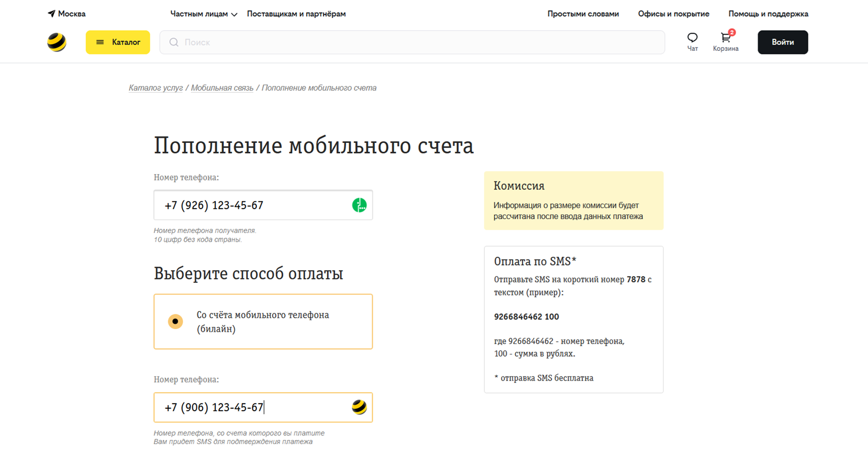Follow the Каталог услуг breadcrumb link

pos(156,88)
